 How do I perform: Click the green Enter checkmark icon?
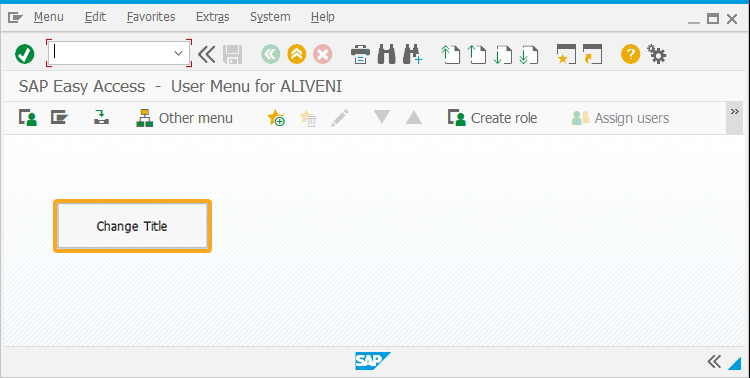point(24,54)
